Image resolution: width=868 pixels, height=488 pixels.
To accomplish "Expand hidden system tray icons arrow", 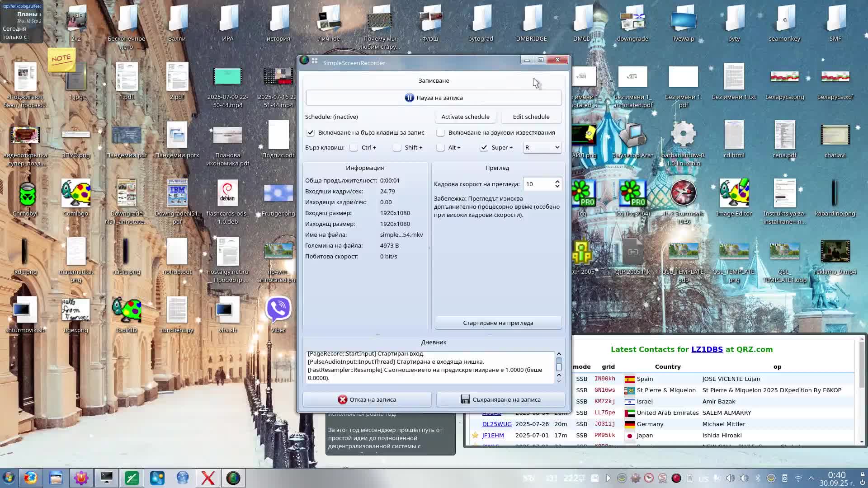I will pos(811,478).
